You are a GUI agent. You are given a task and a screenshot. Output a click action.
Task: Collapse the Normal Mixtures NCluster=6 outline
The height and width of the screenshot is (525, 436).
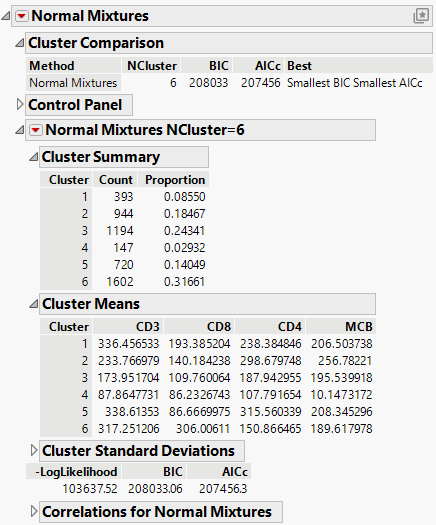(x=20, y=130)
